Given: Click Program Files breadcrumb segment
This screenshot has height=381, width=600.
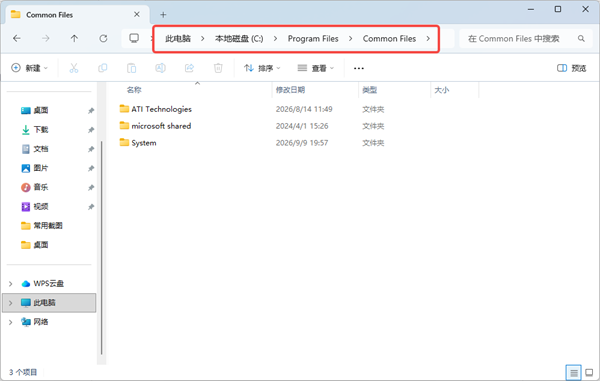Looking at the screenshot, I should coord(313,39).
